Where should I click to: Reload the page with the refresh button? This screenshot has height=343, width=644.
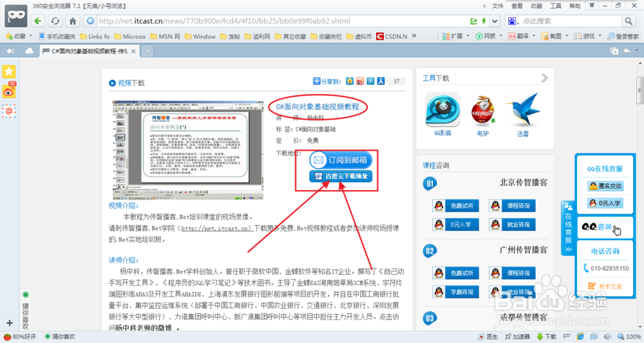pyautogui.click(x=55, y=21)
